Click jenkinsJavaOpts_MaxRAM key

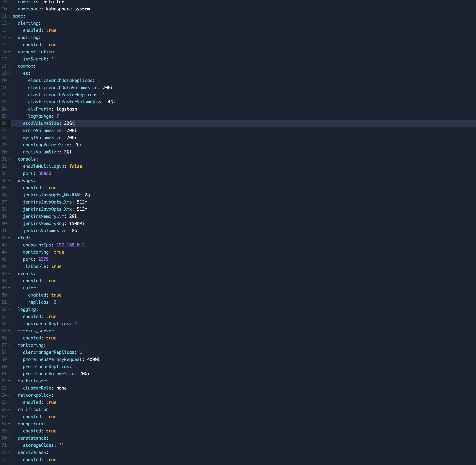tap(51, 195)
